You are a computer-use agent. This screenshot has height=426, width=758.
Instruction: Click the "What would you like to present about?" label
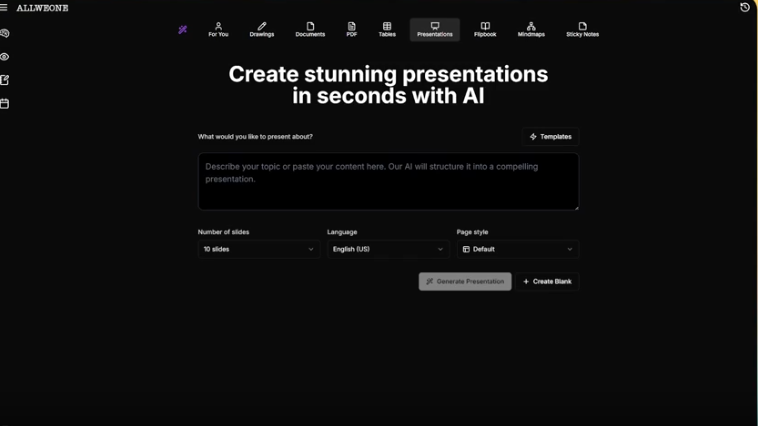tap(255, 137)
